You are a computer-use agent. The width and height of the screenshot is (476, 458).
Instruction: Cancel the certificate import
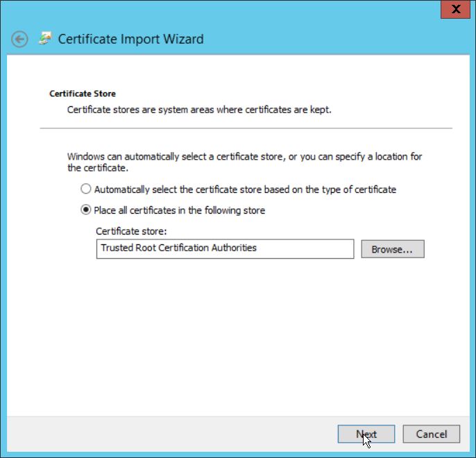click(431, 434)
